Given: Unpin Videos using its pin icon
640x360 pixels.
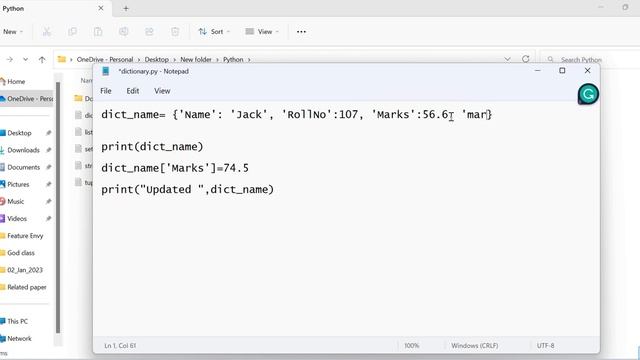Looking at the screenshot, I should [48, 219].
